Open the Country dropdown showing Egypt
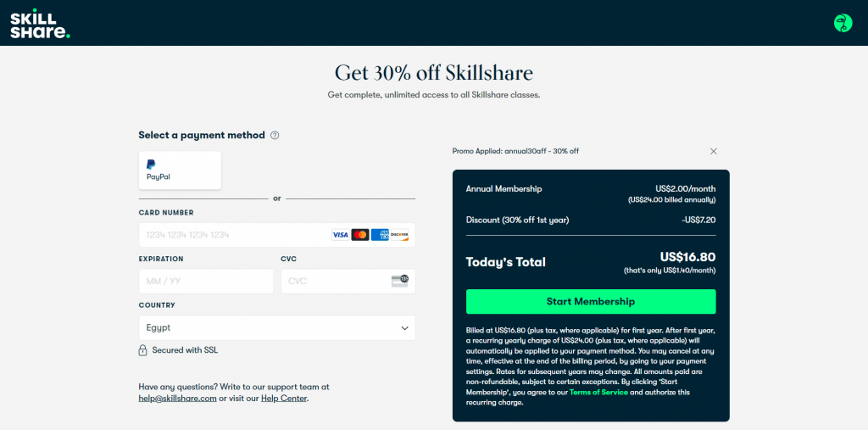 click(277, 327)
